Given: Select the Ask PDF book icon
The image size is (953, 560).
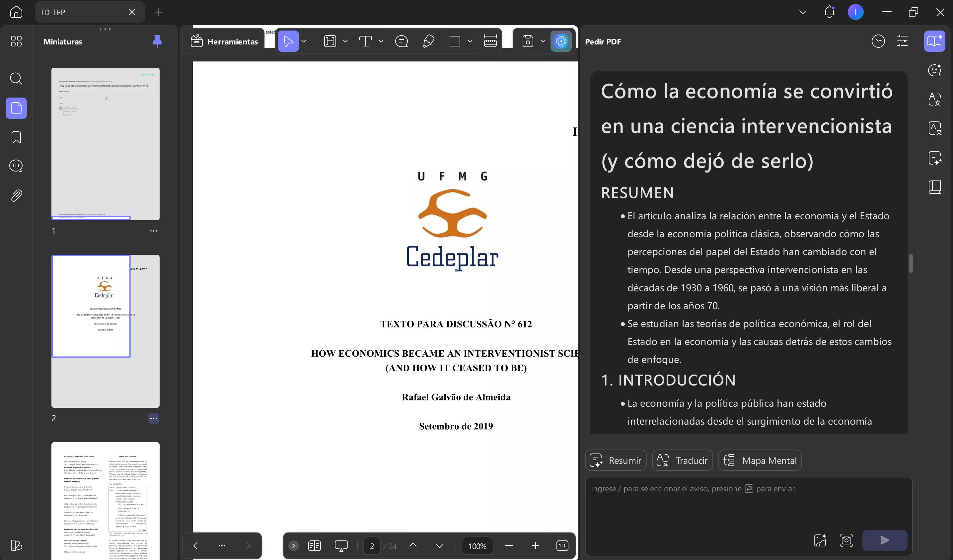Looking at the screenshot, I should [934, 41].
